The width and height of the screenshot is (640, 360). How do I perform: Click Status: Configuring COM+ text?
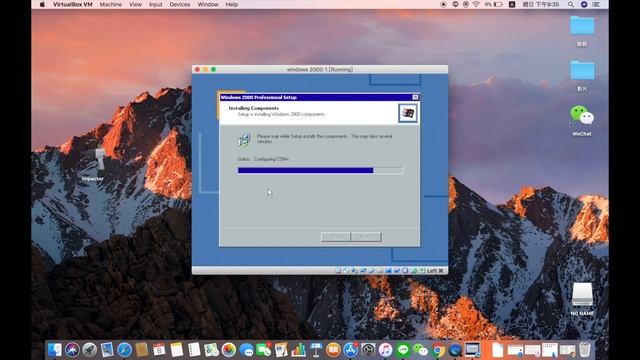pyautogui.click(x=264, y=159)
